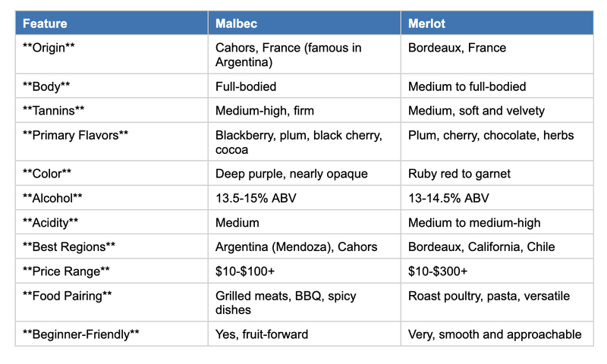Select the '13.5-15% ABV' cell

303,198
